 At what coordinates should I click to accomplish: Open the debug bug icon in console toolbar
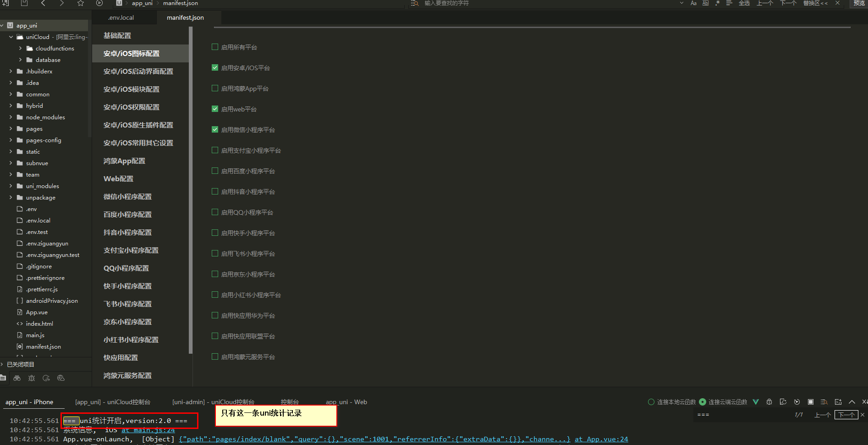[769, 402]
